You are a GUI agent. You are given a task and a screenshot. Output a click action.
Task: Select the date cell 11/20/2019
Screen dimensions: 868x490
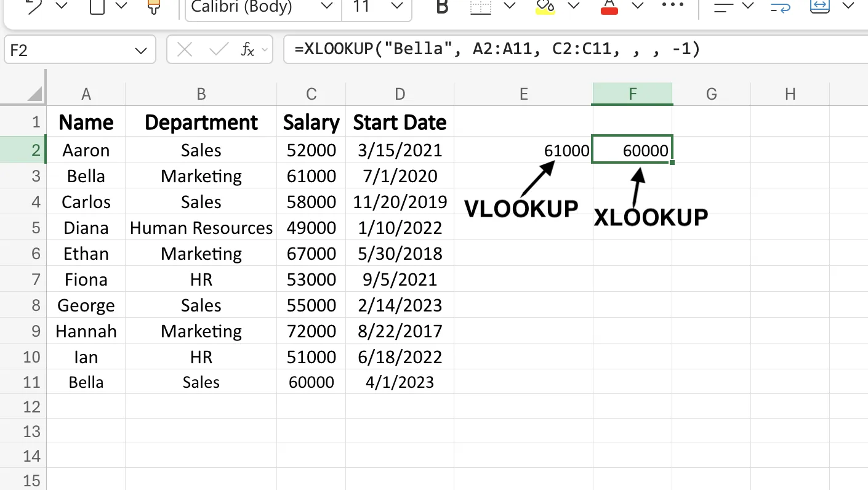pyautogui.click(x=400, y=202)
